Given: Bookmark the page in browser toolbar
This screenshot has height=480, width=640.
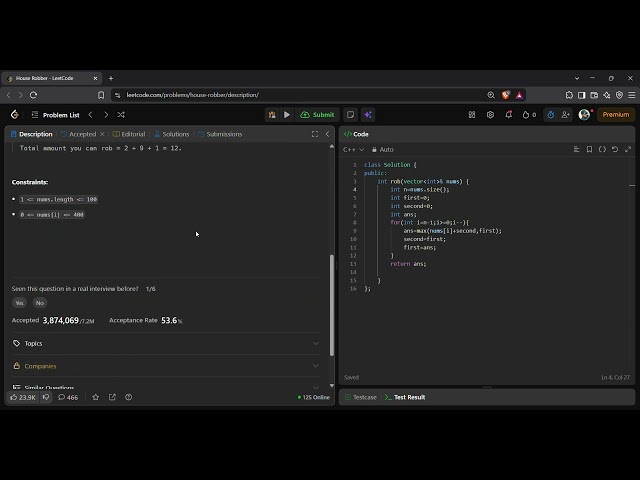Looking at the screenshot, I should coord(101,95).
